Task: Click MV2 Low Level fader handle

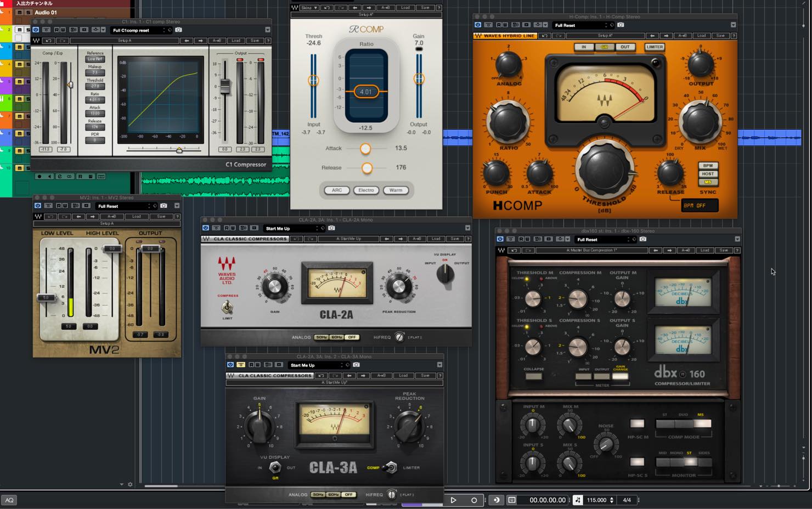Action: pyautogui.click(x=47, y=297)
